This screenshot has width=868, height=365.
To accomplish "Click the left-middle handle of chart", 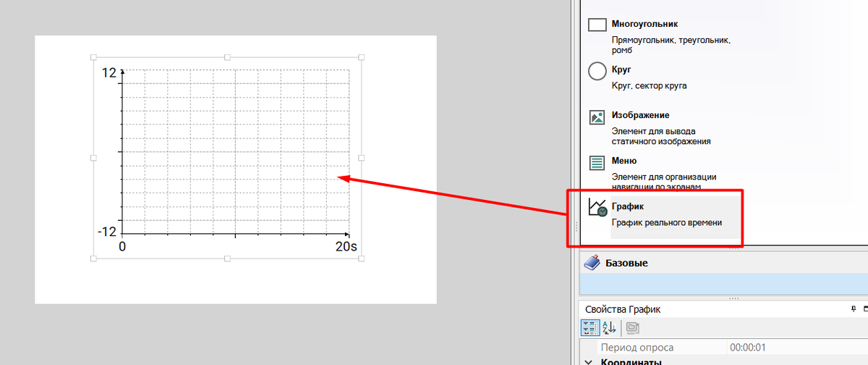I will pos(93,157).
